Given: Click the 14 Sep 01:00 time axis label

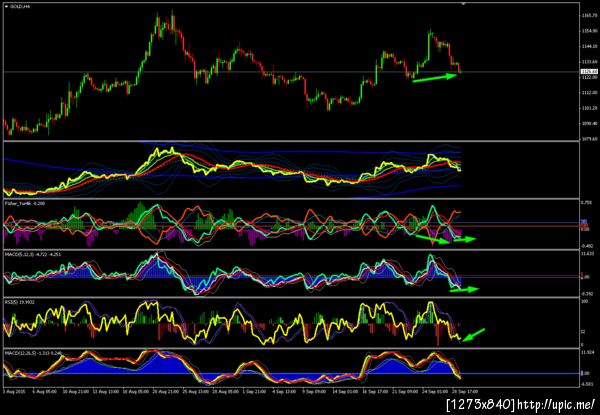Looking at the screenshot, I should pos(344,392).
